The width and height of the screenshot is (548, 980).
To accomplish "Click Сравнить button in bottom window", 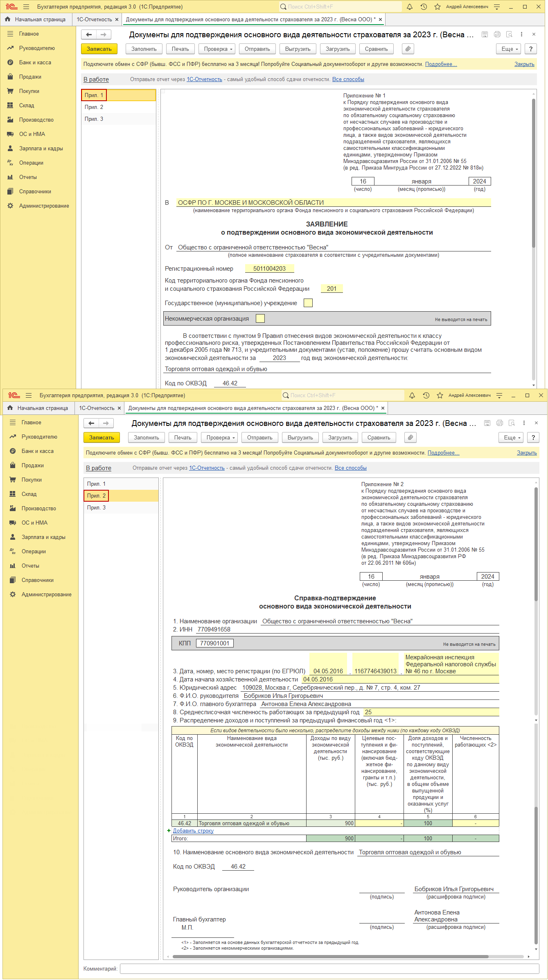I will pos(379,437).
